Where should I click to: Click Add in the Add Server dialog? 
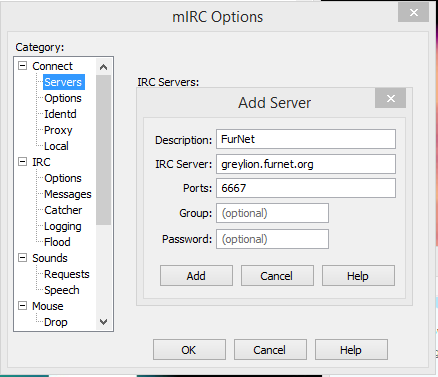pos(196,276)
